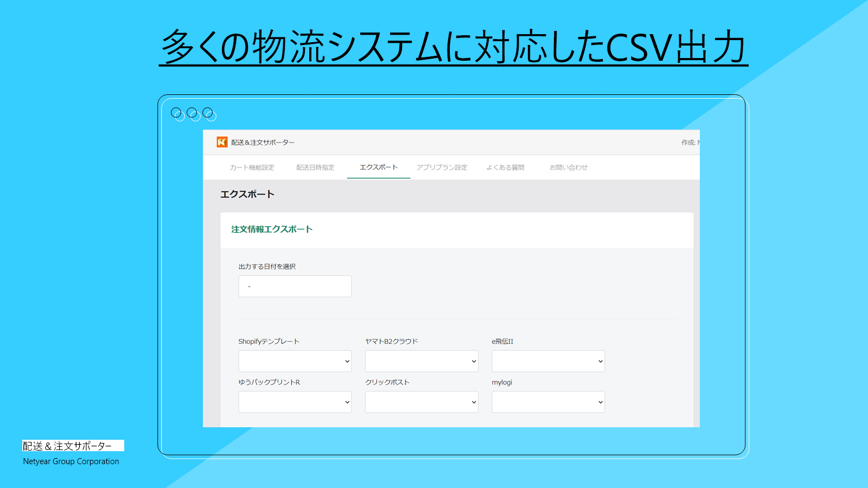This screenshot has height=488, width=868.
Task: Switch to the カート機能設定 tab
Action: 252,167
